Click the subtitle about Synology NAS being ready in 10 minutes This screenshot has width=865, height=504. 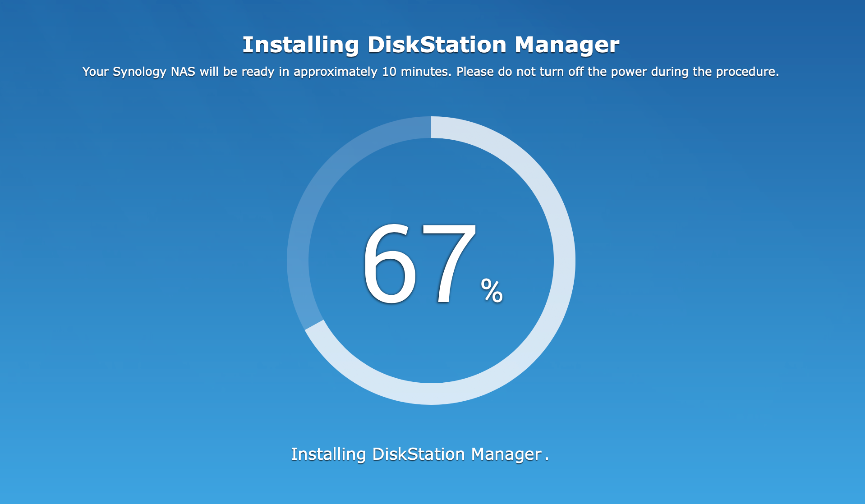pyautogui.click(x=431, y=72)
